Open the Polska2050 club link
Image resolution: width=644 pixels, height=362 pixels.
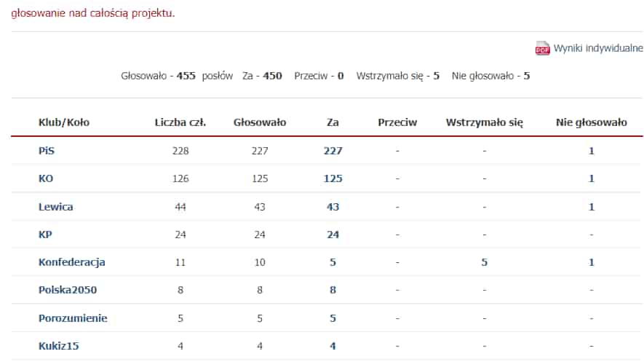coord(68,290)
